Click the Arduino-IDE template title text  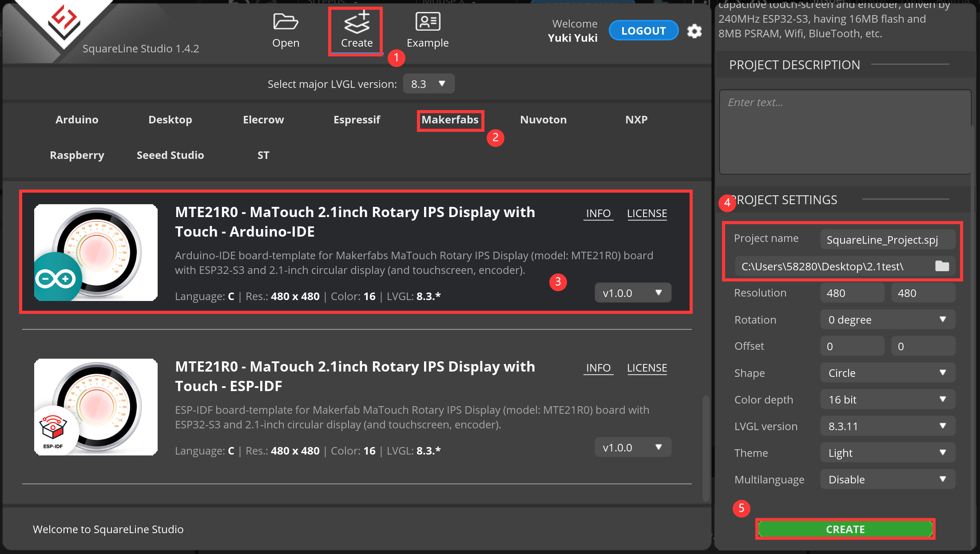pos(355,222)
